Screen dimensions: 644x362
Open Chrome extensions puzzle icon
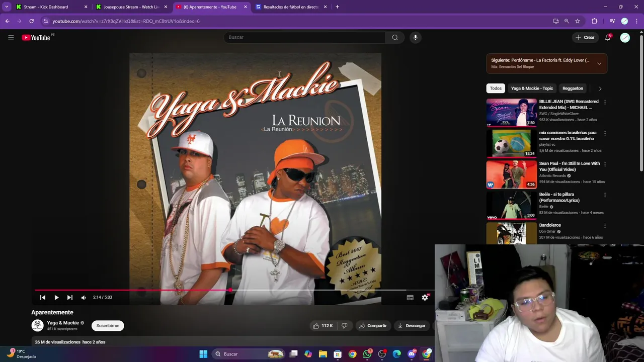click(x=595, y=21)
